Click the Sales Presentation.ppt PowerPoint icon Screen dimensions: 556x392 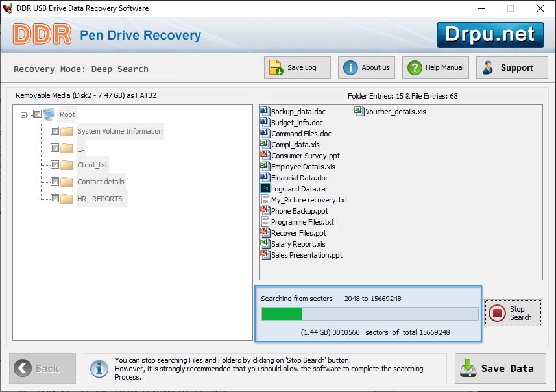265,254
